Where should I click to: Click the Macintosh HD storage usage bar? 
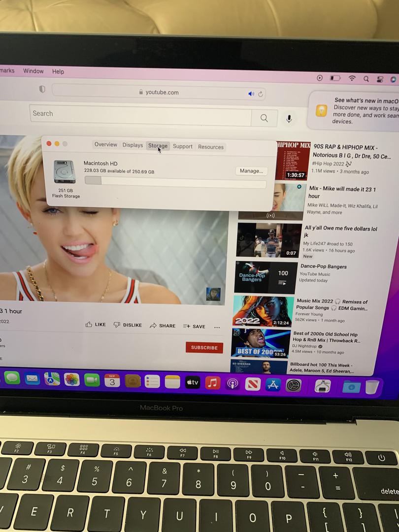click(x=175, y=182)
